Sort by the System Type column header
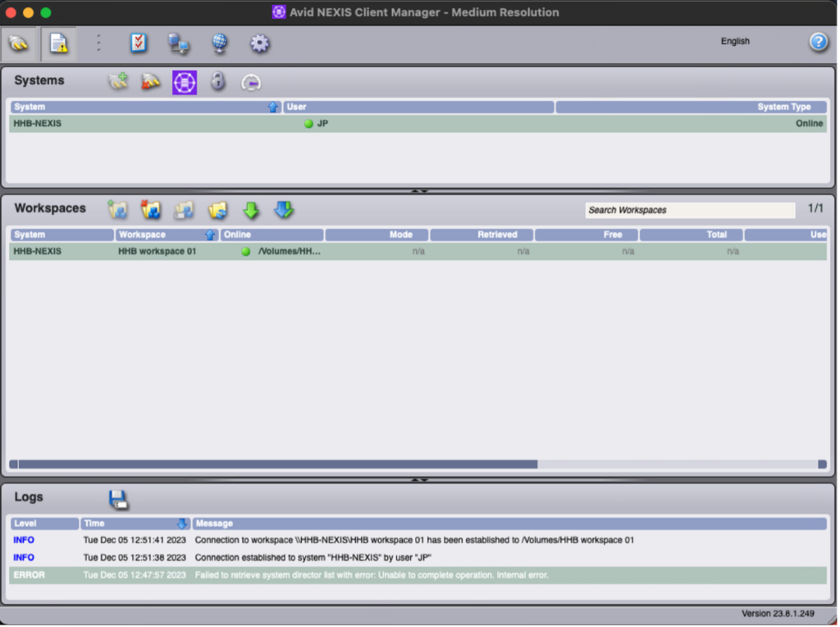This screenshot has width=840, height=627. pyautogui.click(x=691, y=107)
